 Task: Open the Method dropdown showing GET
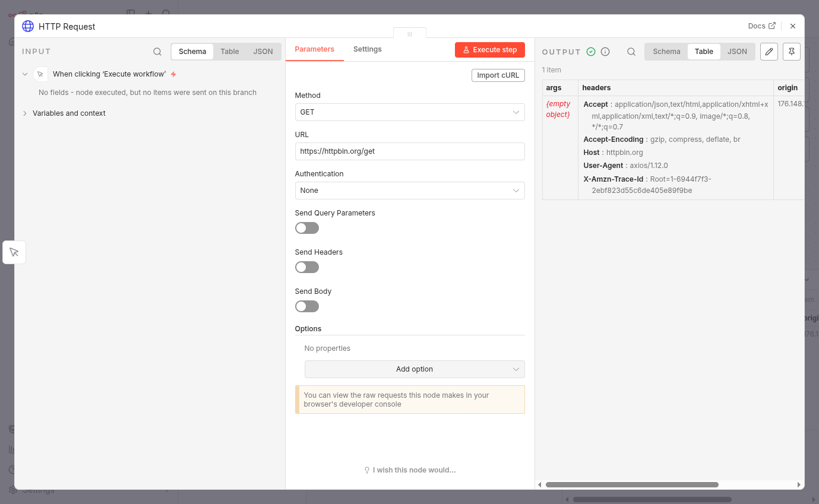[x=410, y=112]
